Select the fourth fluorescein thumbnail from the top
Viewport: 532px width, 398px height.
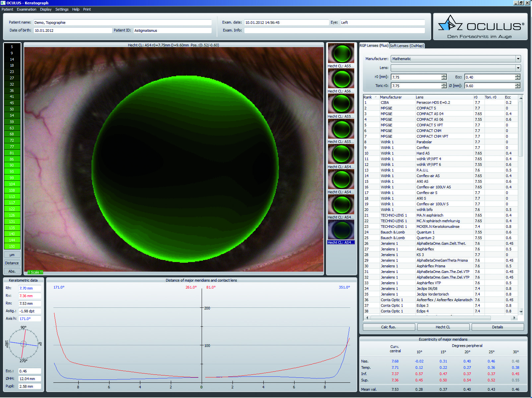click(x=341, y=129)
